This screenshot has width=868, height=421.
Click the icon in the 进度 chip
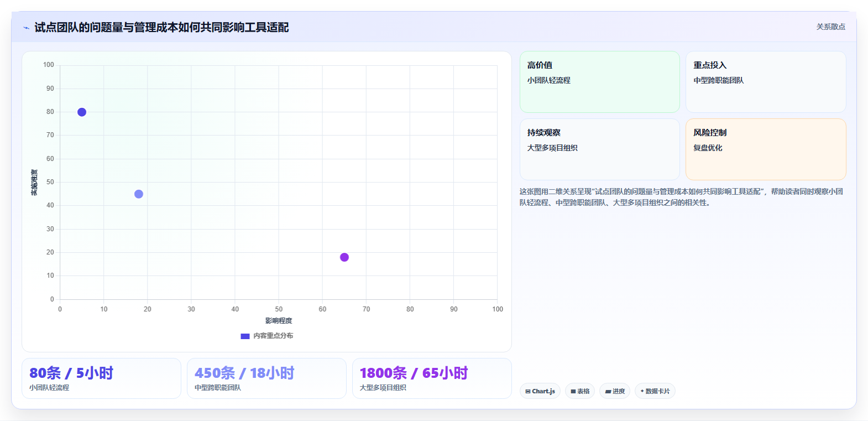[608, 391]
